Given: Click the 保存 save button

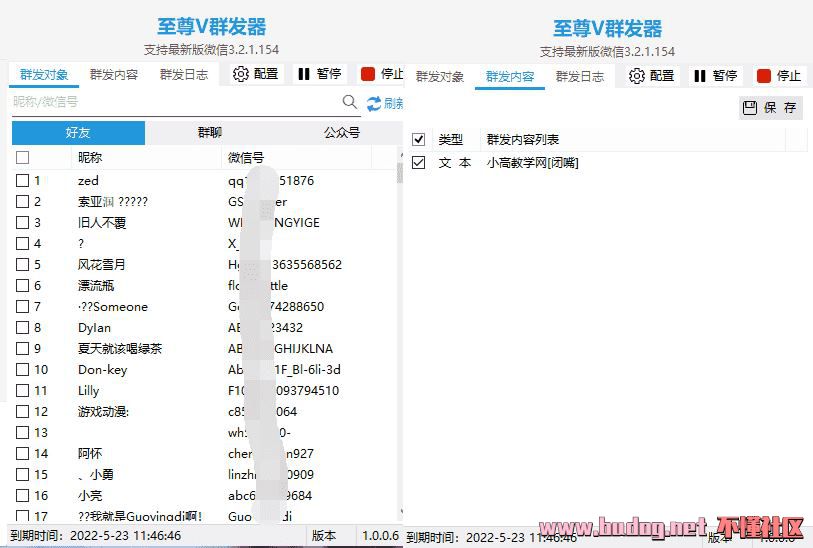Looking at the screenshot, I should click(x=770, y=108).
